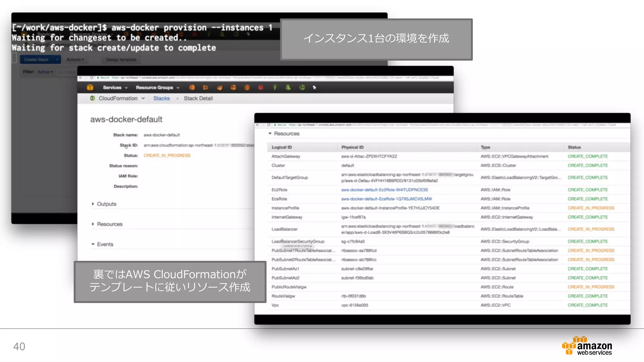Sort by Type column header
The image size is (644, 362).
pyautogui.click(x=485, y=147)
